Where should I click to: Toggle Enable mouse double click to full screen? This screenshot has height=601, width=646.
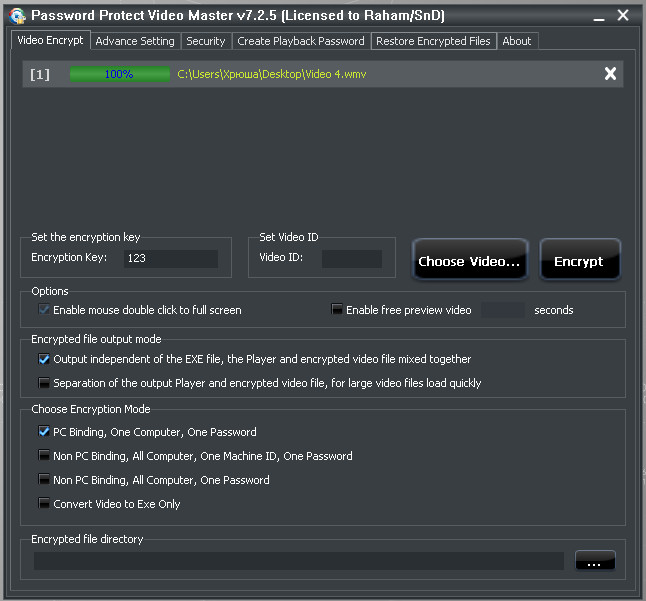tap(44, 309)
